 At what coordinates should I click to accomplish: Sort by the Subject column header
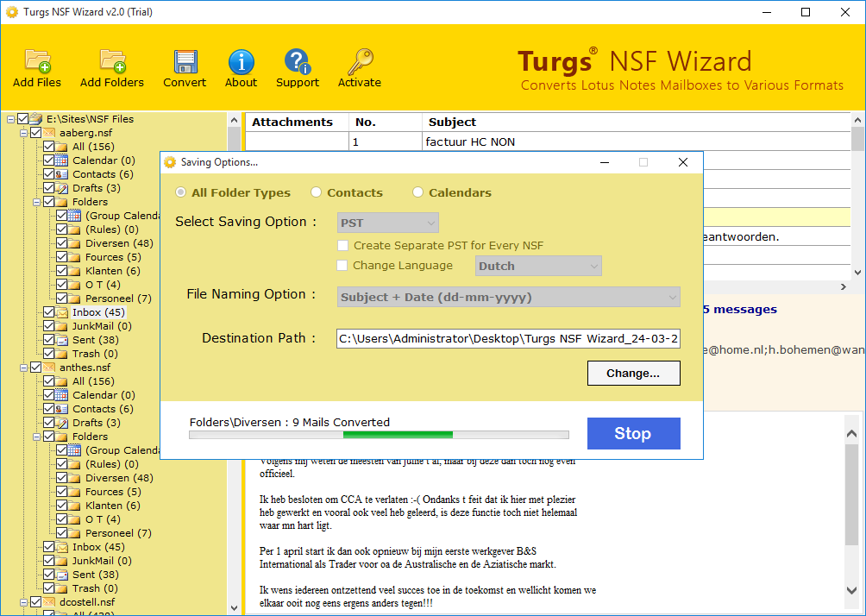[637, 123]
